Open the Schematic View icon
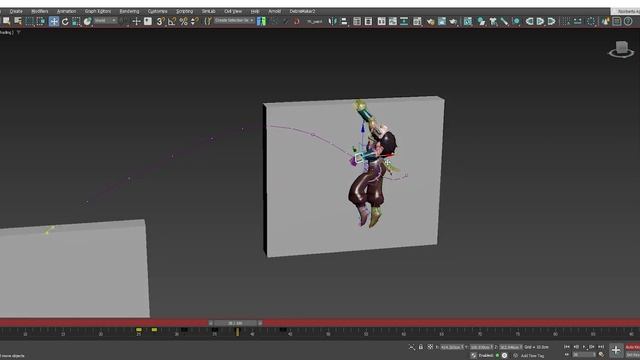Image resolution: width=640 pixels, height=360 pixels. click(x=404, y=21)
